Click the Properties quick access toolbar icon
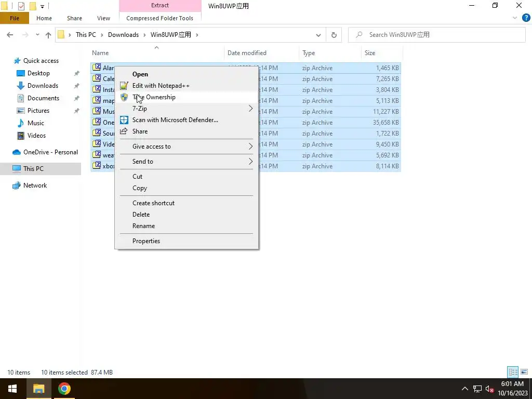Screen dimensions: 532x399 (x=21, y=6)
